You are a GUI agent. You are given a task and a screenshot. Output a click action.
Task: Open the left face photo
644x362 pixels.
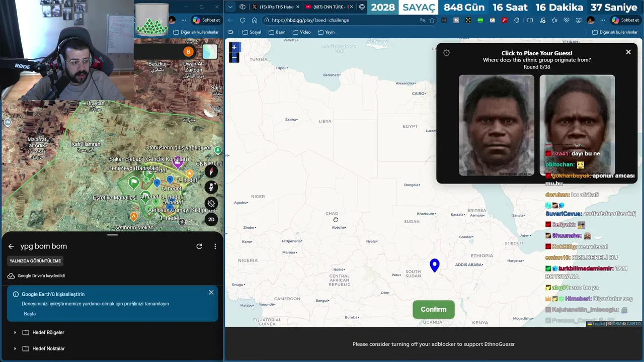coord(497,125)
